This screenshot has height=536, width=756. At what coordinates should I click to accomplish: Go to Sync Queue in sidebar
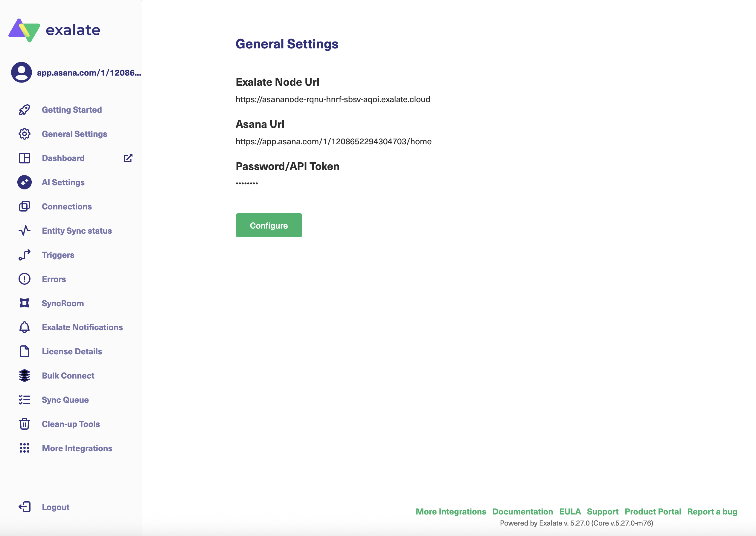pos(65,400)
